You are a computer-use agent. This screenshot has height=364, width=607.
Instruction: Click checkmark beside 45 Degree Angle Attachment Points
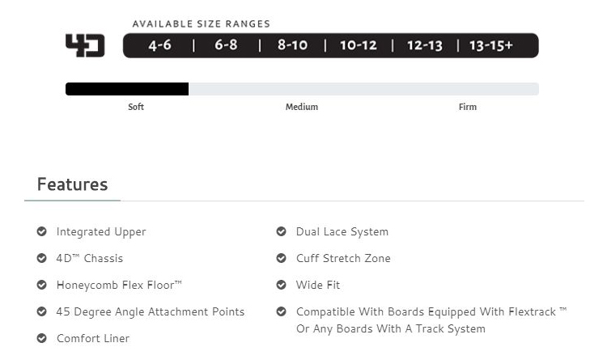(42, 311)
